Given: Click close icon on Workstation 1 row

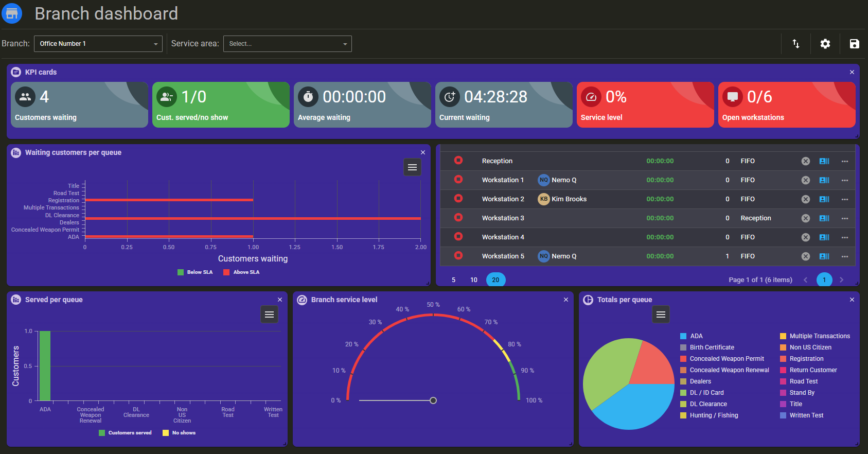Looking at the screenshot, I should (x=805, y=180).
